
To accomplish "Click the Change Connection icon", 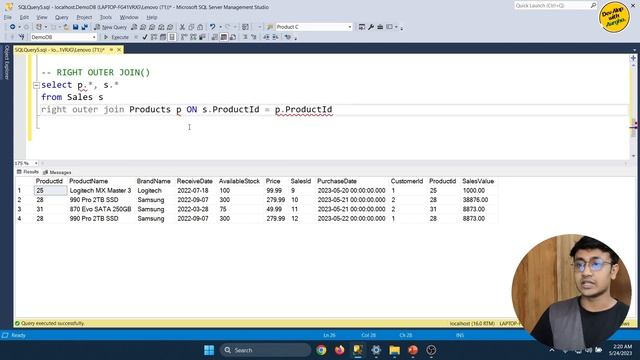I will (x=22, y=37).
